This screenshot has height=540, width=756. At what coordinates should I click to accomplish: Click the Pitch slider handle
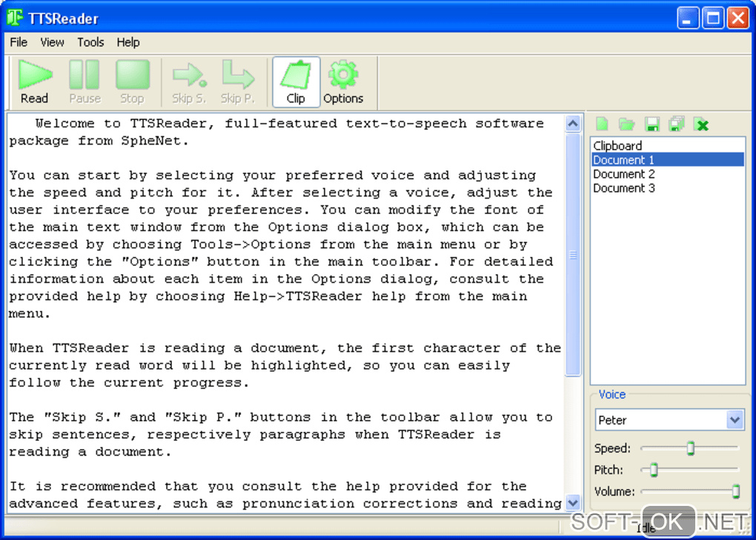[654, 470]
